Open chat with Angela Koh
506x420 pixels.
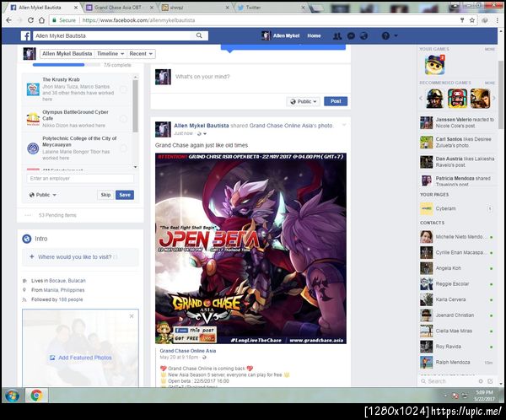coord(456,268)
